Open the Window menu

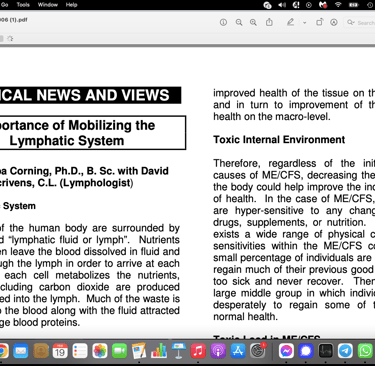[x=48, y=5]
